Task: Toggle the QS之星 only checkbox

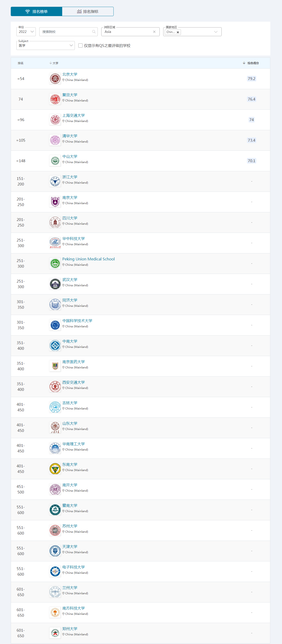Action: point(80,45)
